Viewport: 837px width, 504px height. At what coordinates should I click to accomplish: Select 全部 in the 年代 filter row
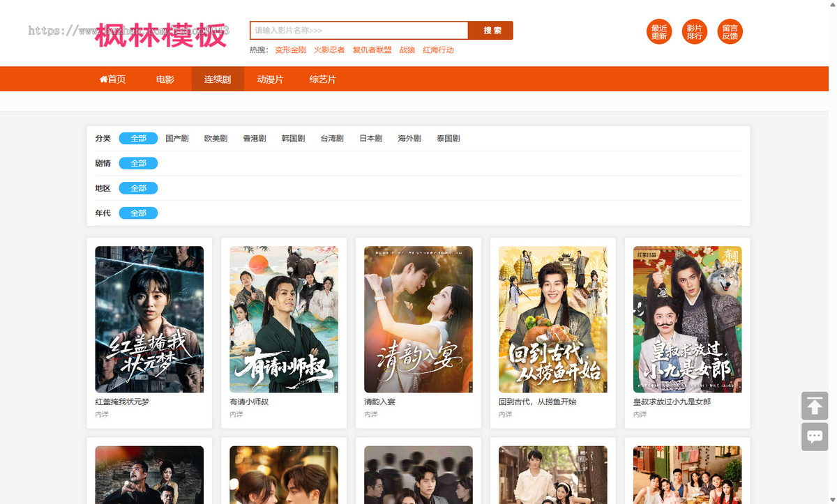pos(138,213)
